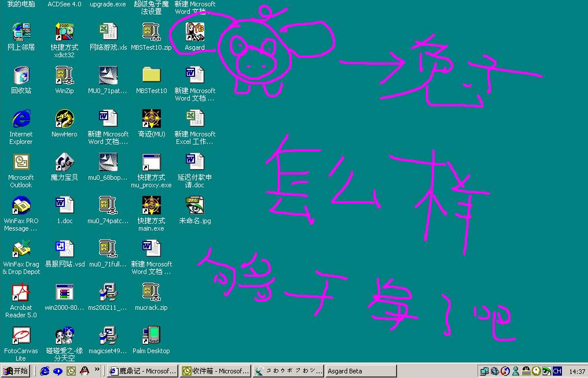Select the Palm Desktop icon
The height and width of the screenshot is (378, 588).
coord(151,336)
